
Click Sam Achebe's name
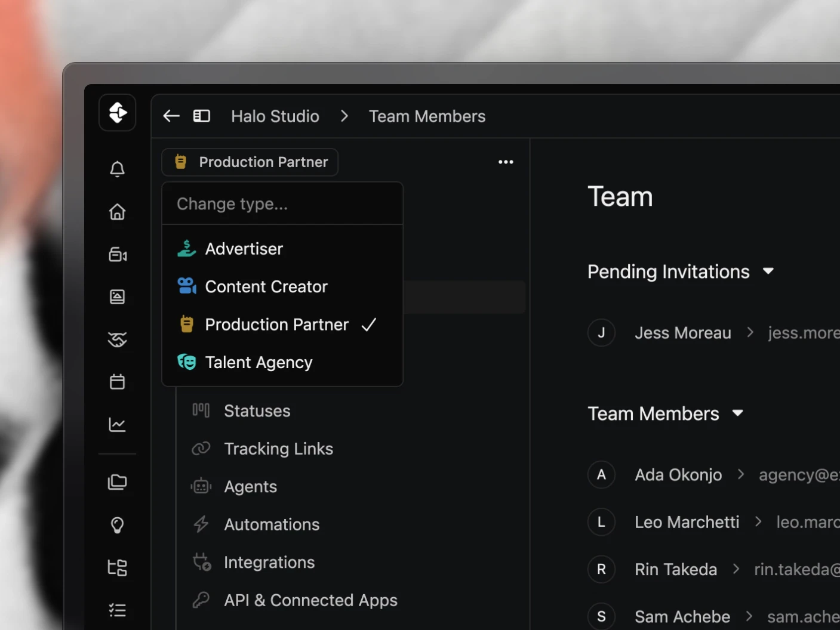click(x=682, y=616)
